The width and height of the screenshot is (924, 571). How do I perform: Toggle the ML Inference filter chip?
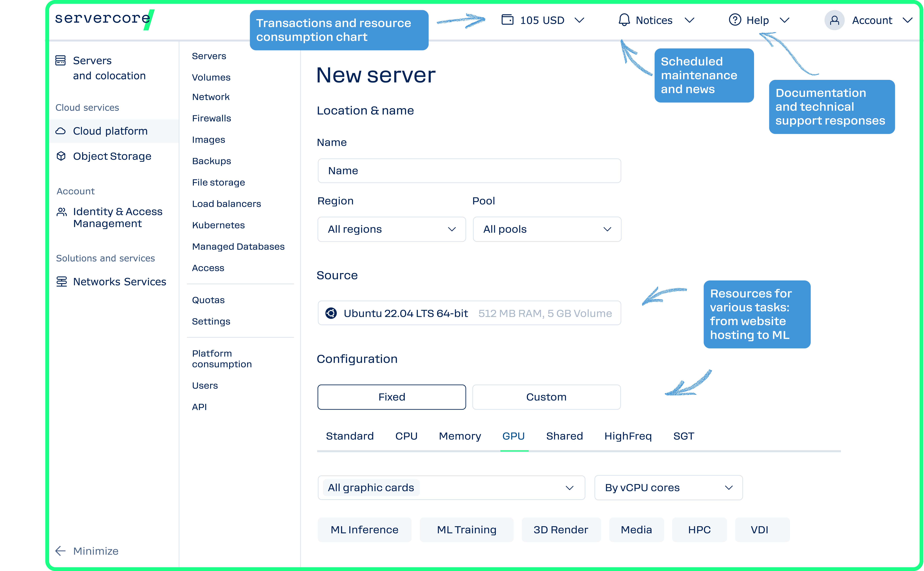tap(364, 529)
